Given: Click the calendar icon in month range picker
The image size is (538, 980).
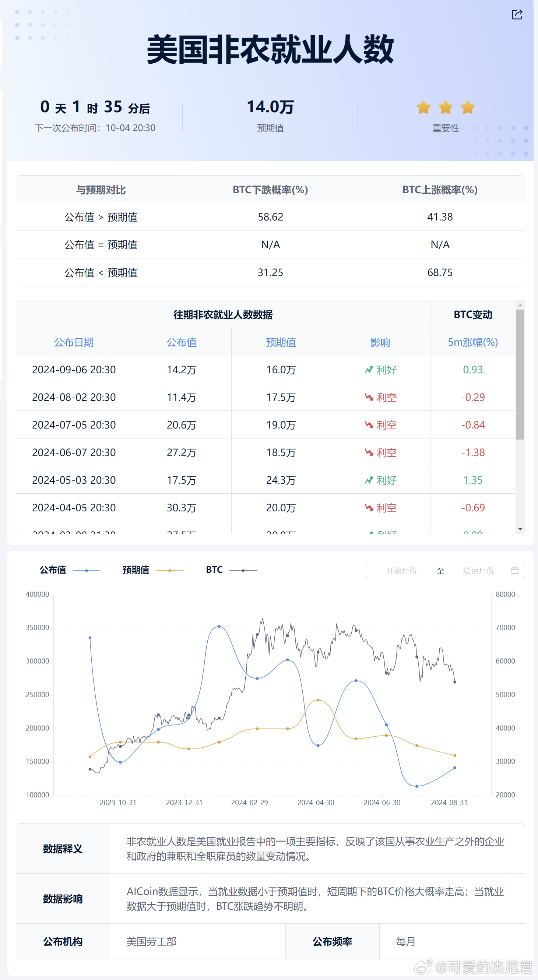Looking at the screenshot, I should (x=514, y=570).
